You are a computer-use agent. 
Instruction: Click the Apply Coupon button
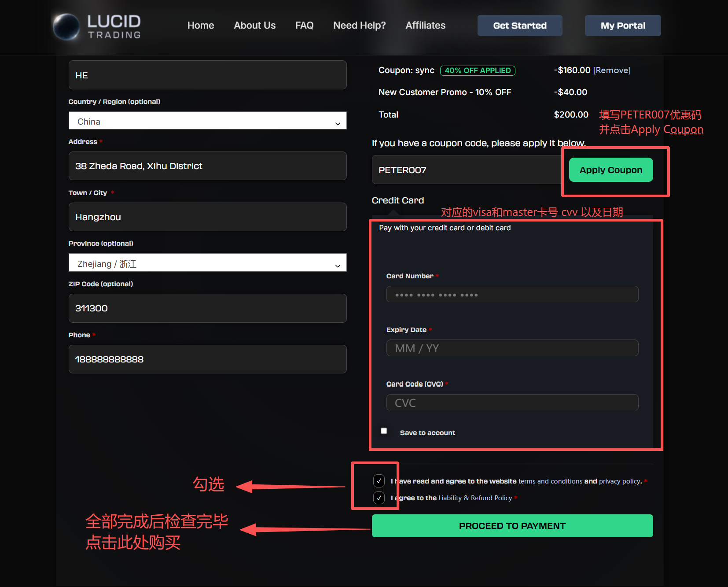click(x=610, y=170)
